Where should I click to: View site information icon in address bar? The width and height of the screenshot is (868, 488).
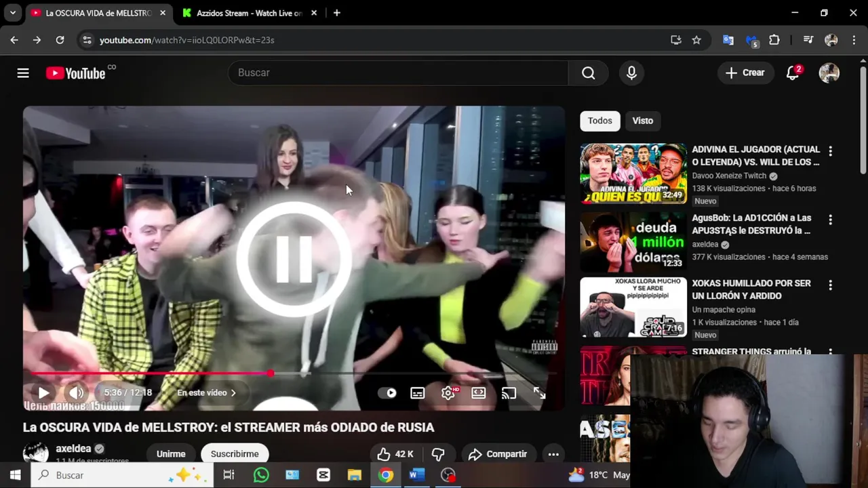tap(87, 40)
